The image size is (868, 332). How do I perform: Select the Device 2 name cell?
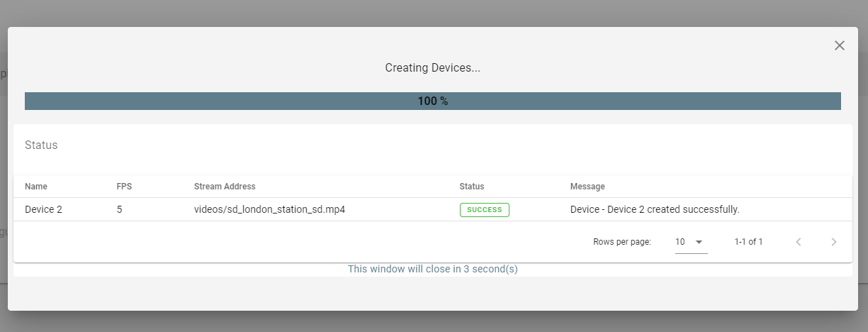click(x=43, y=209)
